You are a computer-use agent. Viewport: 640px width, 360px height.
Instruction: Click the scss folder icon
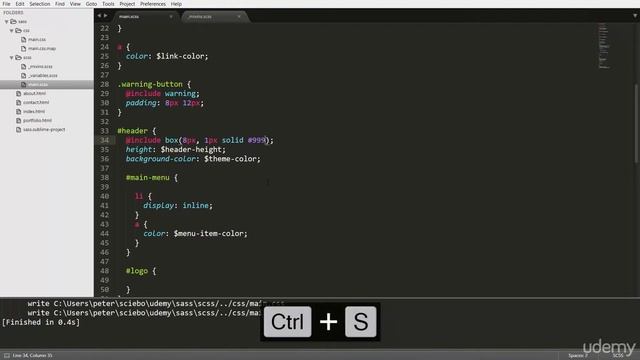coord(18,58)
